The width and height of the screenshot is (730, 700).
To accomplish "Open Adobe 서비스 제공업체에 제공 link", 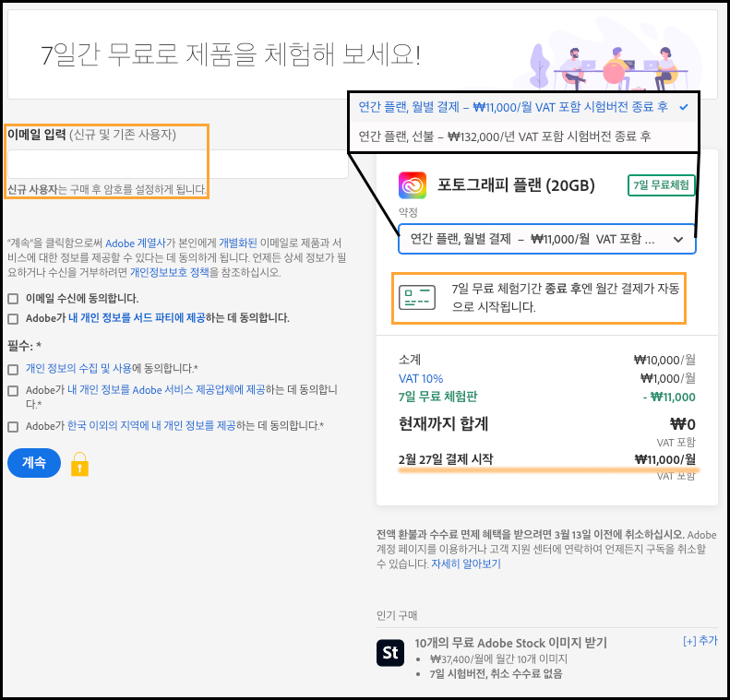I will coord(166,390).
